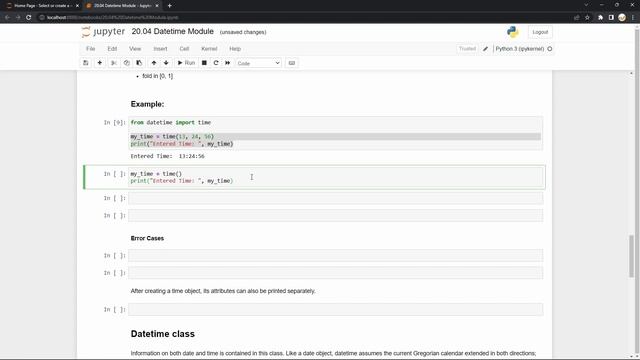640x360 pixels.
Task: Click the notebook vertical scrollbar thumb
Action: coord(631,256)
